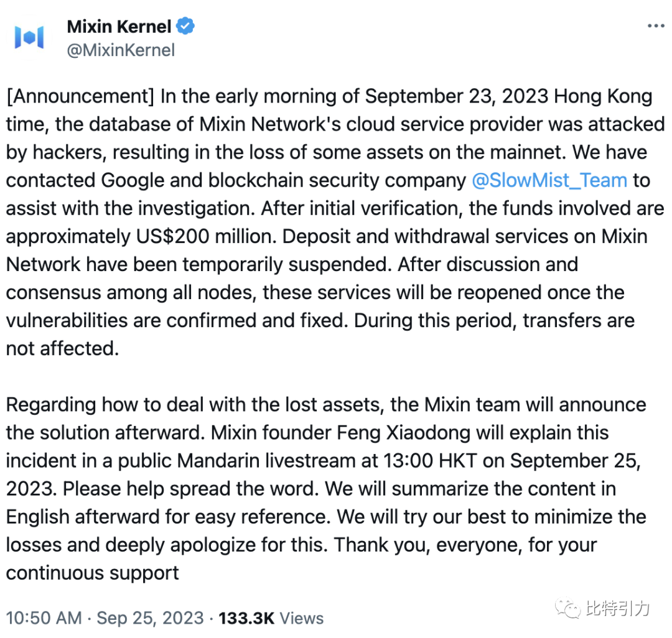Click the 10:50 AM timestamp

click(x=44, y=618)
